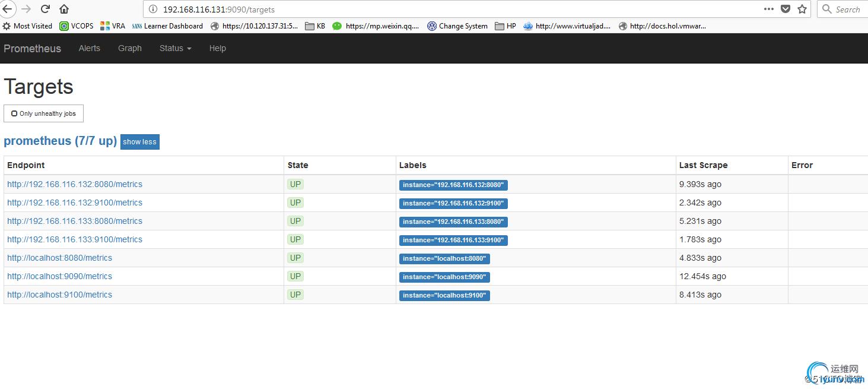Click last scrape value 12.454s ago

click(x=702, y=276)
